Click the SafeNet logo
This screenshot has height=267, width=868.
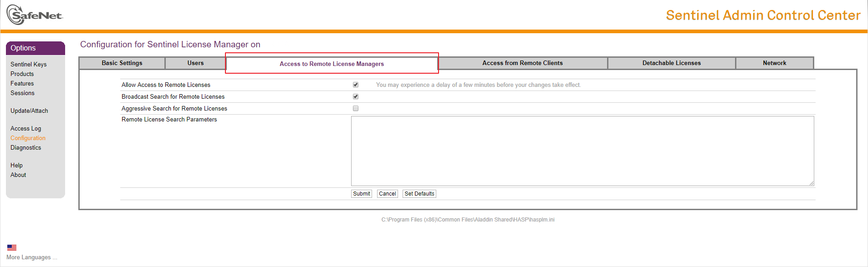point(35,15)
